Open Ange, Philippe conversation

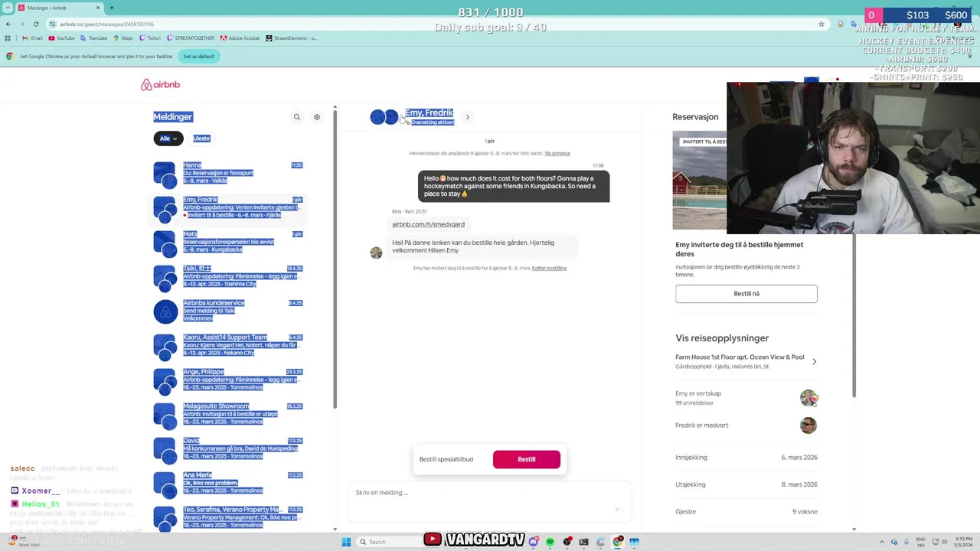click(228, 380)
